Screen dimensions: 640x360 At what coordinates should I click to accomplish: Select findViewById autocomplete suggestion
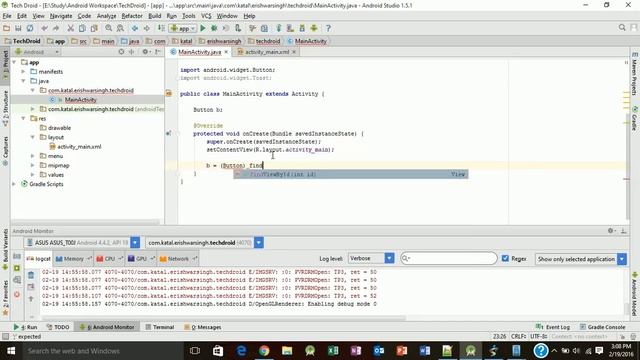[351, 174]
